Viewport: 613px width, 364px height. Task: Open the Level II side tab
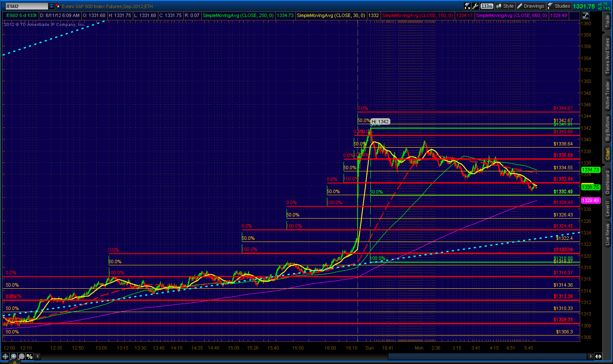608,209
